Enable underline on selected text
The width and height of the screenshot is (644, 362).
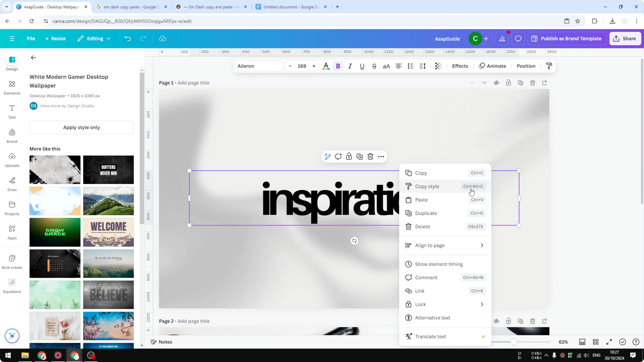[362, 66]
